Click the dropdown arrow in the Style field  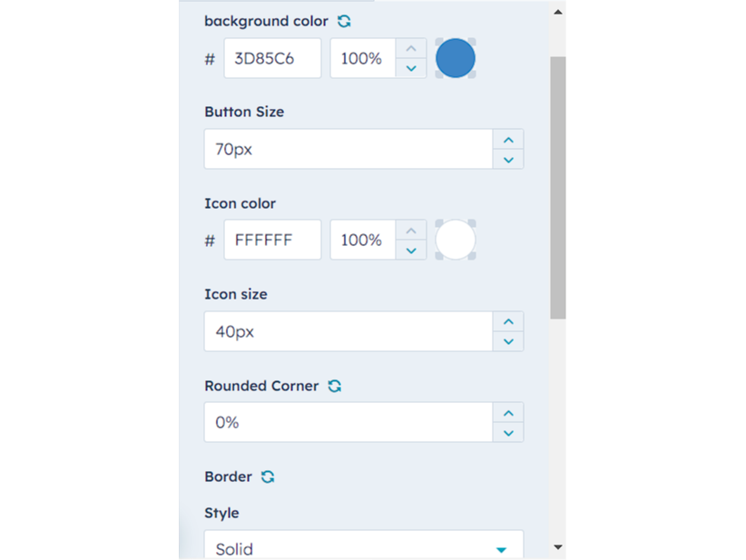point(501,549)
